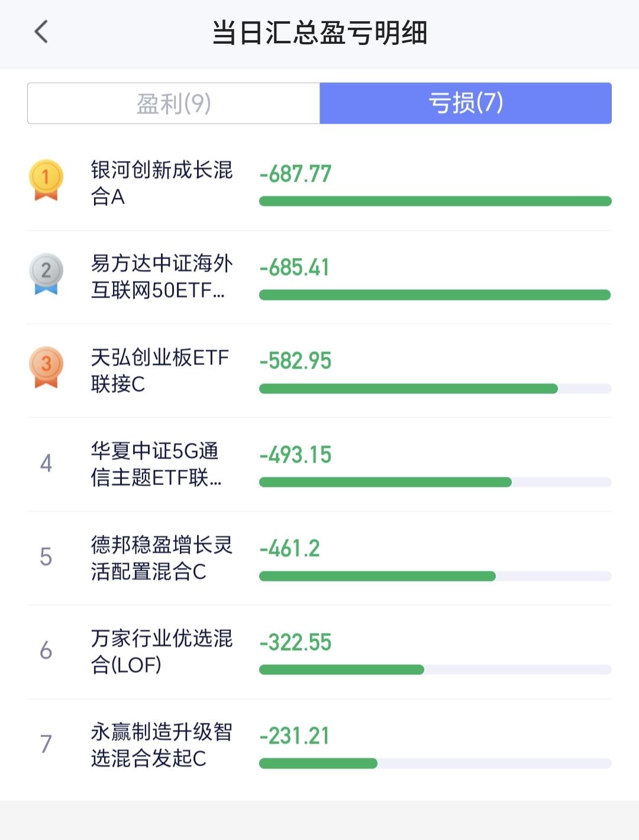The image size is (639, 840).
Task: Open 华夏中证5G通信主题ETF fund entry
Action: click(x=319, y=464)
